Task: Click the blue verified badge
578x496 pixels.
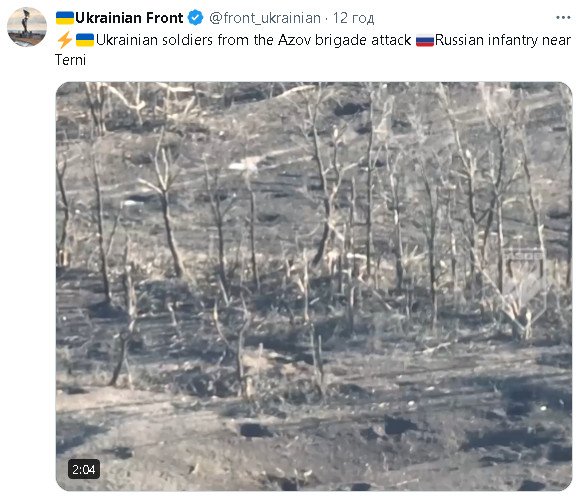Action: pos(195,18)
